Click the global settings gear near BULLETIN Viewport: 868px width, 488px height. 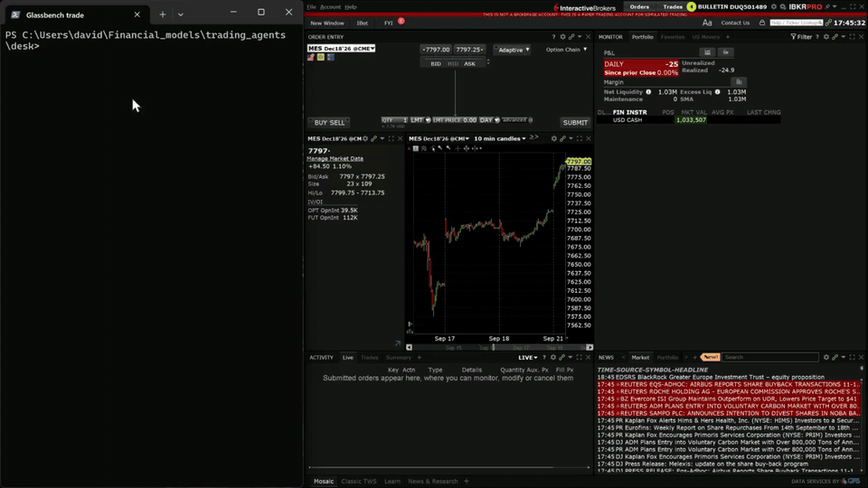coord(774,7)
